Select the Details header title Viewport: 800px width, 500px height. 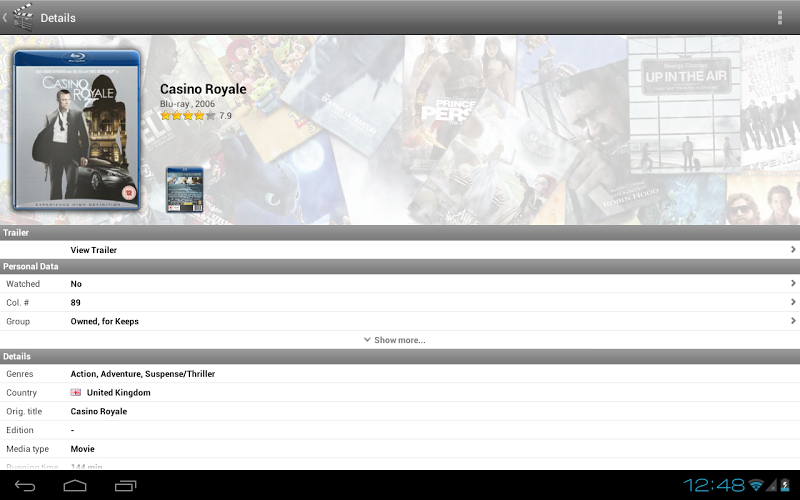(x=58, y=18)
